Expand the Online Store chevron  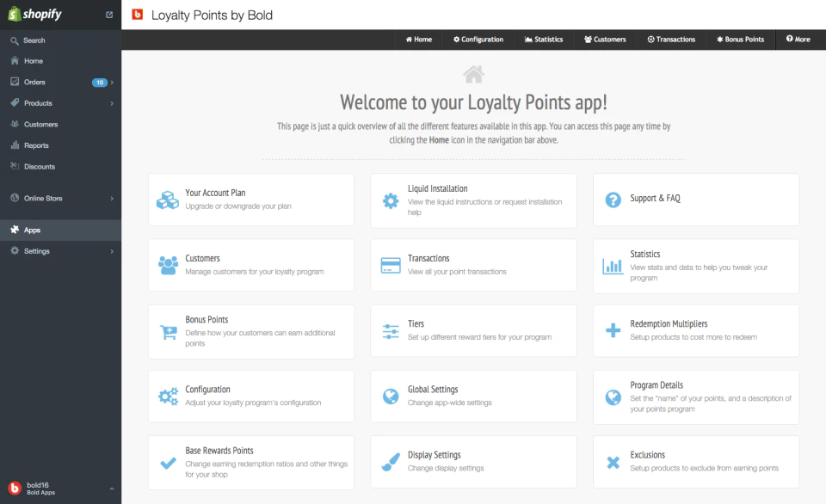(112, 199)
